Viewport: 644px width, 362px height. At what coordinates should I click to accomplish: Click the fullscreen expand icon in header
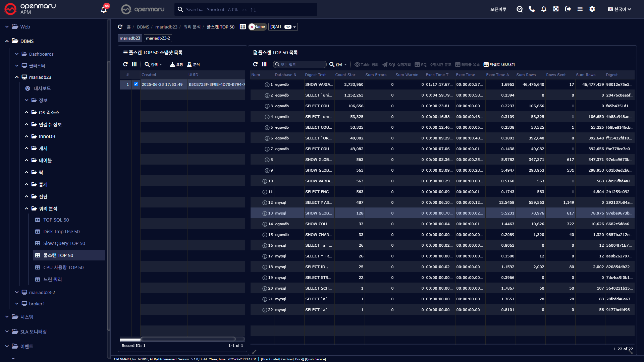tap(556, 9)
